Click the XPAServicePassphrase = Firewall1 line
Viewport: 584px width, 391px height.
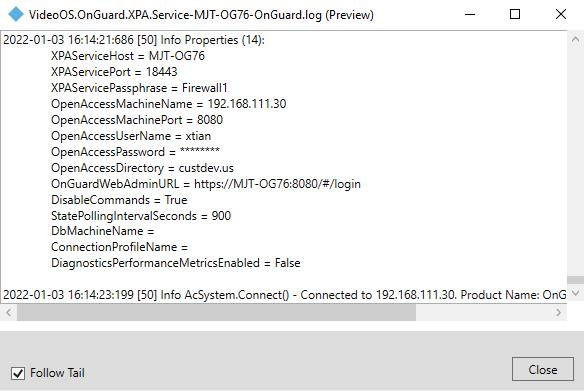[x=139, y=88]
